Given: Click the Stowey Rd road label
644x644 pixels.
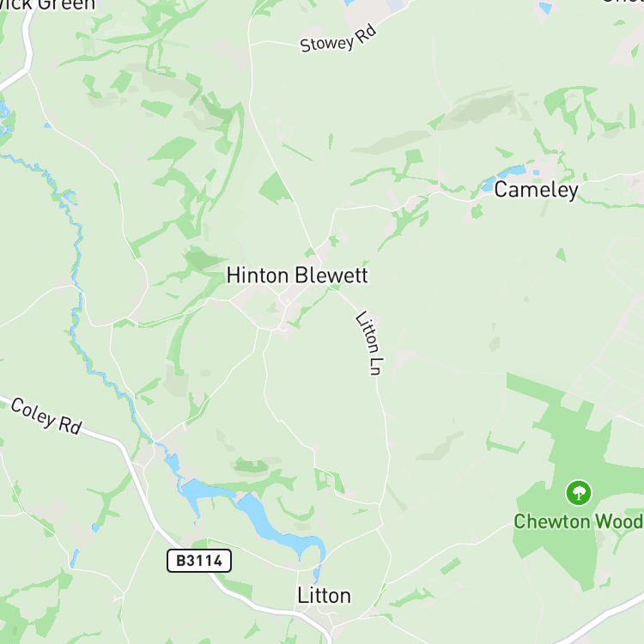Looking at the screenshot, I should pos(338,39).
